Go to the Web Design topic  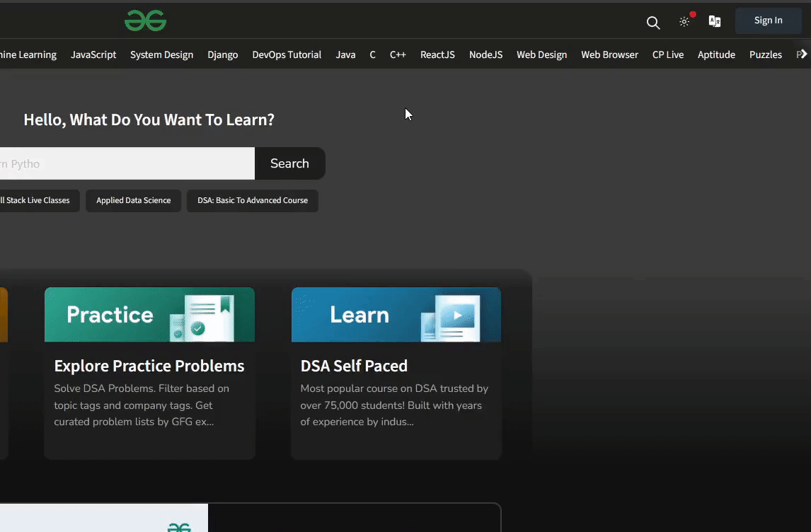[x=541, y=54]
